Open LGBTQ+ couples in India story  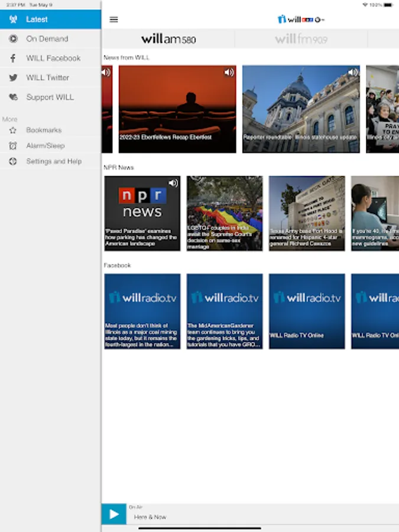pos(225,213)
